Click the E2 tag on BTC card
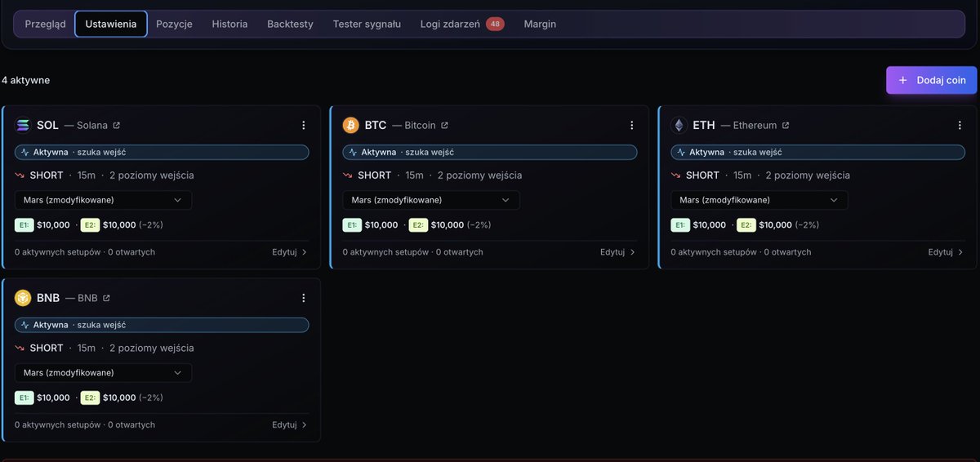 (418, 225)
